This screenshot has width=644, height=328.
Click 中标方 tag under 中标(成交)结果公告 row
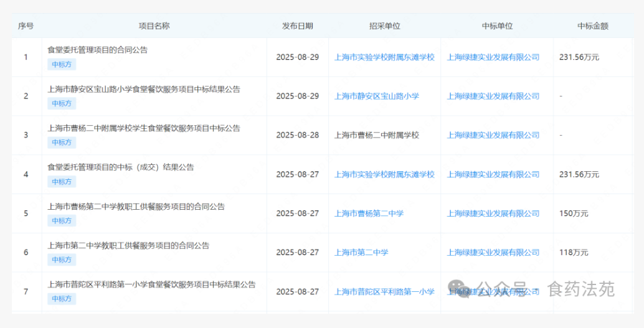pyautogui.click(x=62, y=182)
